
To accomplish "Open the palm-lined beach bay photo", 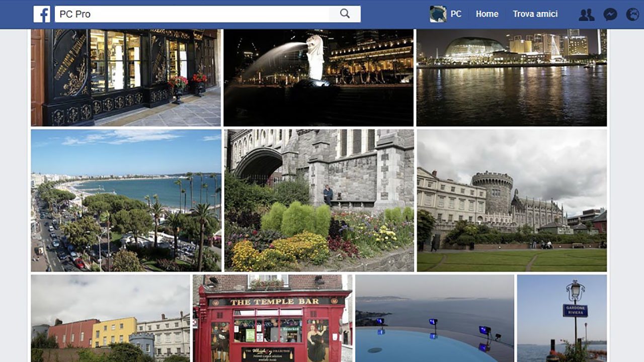I will pos(126,200).
